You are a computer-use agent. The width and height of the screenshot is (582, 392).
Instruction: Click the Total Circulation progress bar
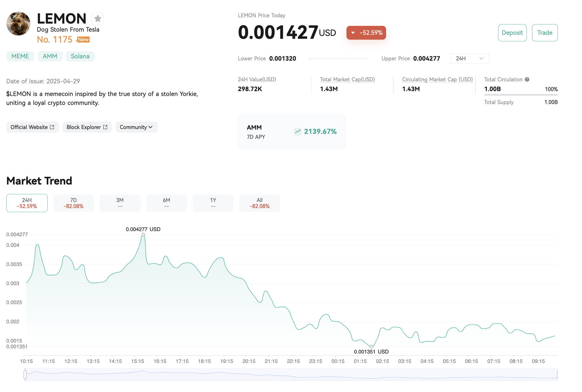tap(521, 95)
